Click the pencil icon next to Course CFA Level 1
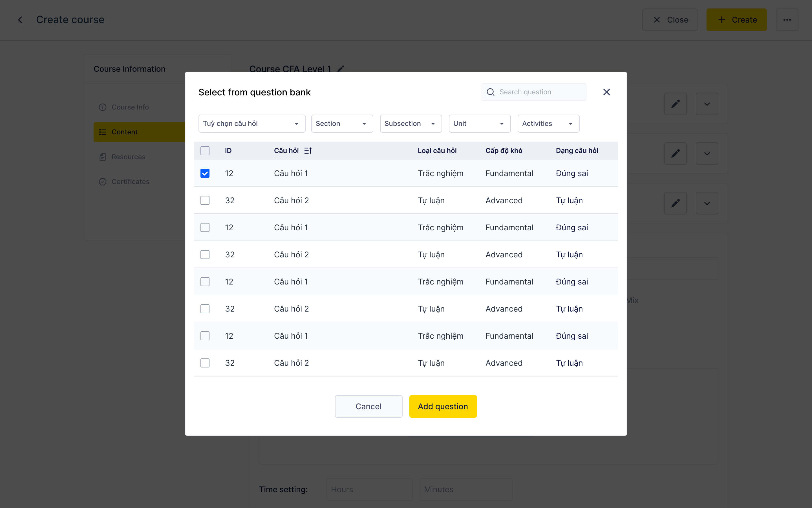Viewport: 812px width, 508px height. coord(341,69)
